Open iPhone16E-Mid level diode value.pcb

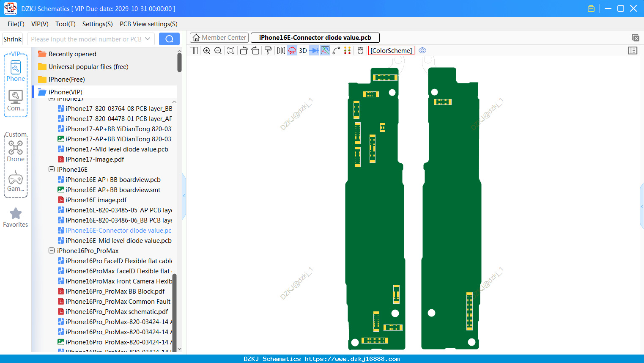coord(115,240)
